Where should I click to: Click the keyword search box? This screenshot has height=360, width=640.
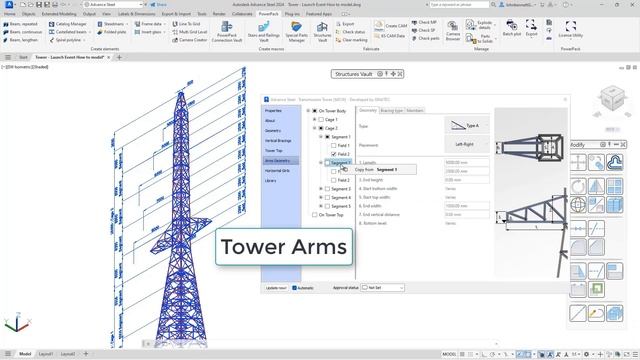(x=459, y=4)
